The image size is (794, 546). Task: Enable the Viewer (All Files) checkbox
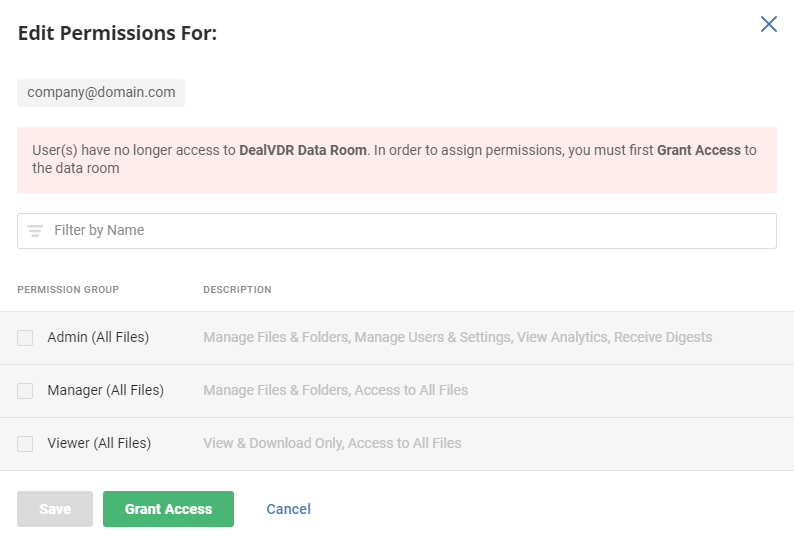(x=25, y=444)
